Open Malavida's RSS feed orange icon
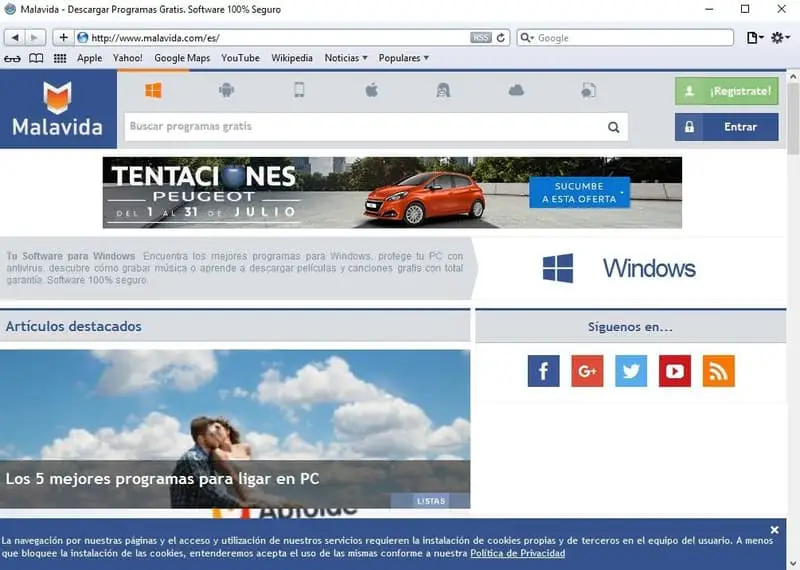The height and width of the screenshot is (570, 800). click(718, 371)
